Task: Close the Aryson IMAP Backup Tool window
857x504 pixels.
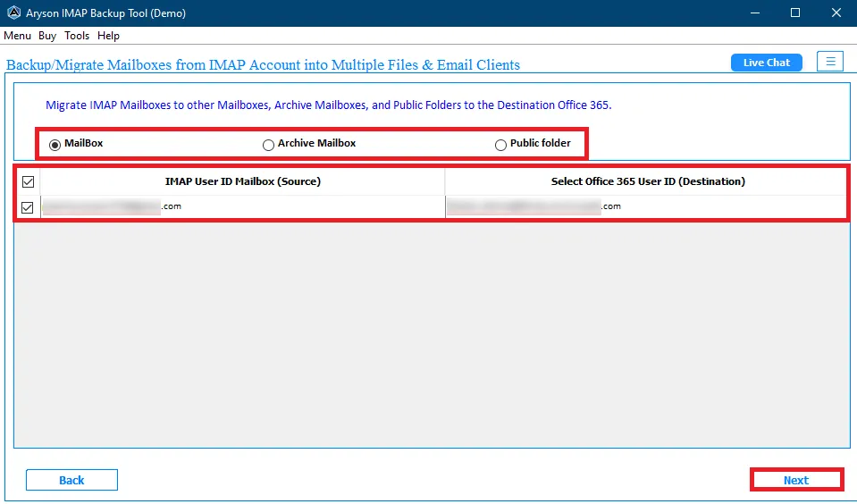Action: pyautogui.click(x=836, y=13)
